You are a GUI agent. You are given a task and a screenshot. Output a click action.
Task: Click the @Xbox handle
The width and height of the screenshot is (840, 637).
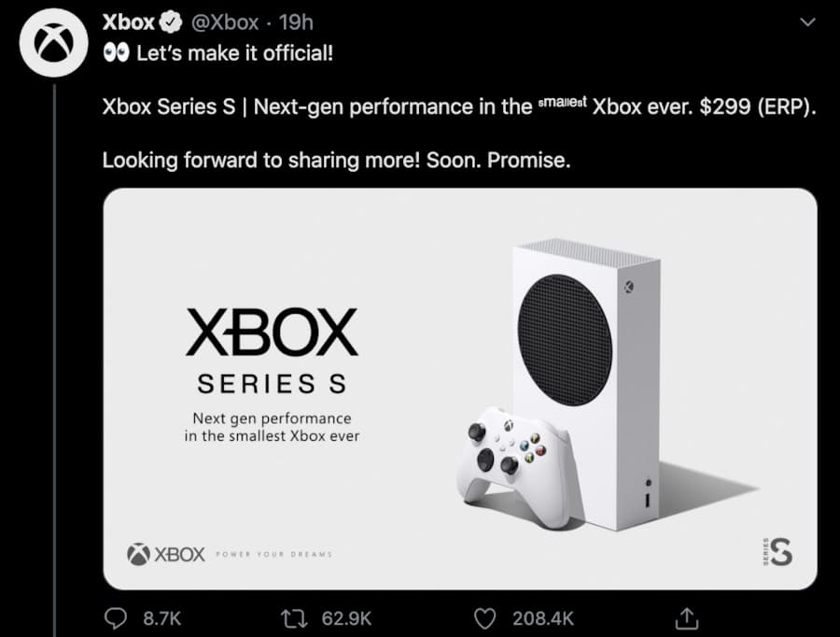pyautogui.click(x=225, y=21)
